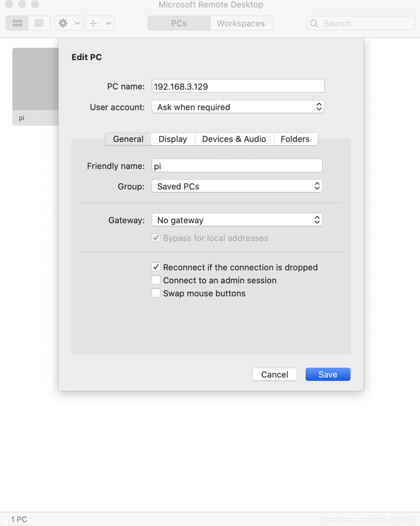Open the Folders tab
The width and height of the screenshot is (420, 526).
click(296, 139)
